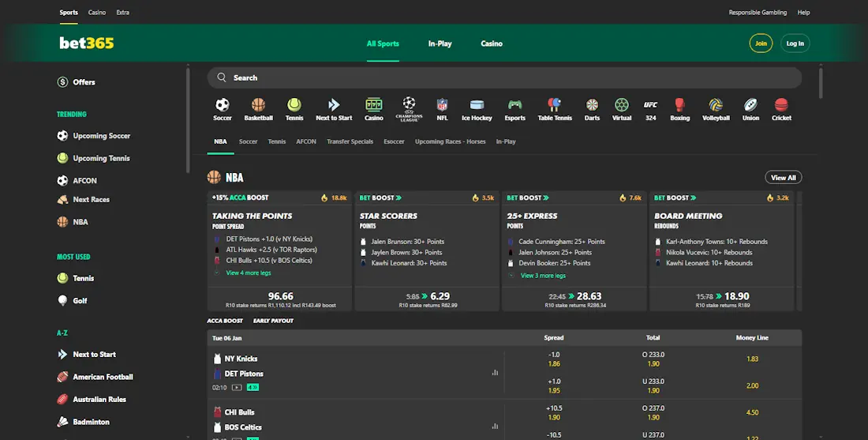Open stats icon for Knicks v Pistons
The height and width of the screenshot is (440, 868).
[x=495, y=372]
